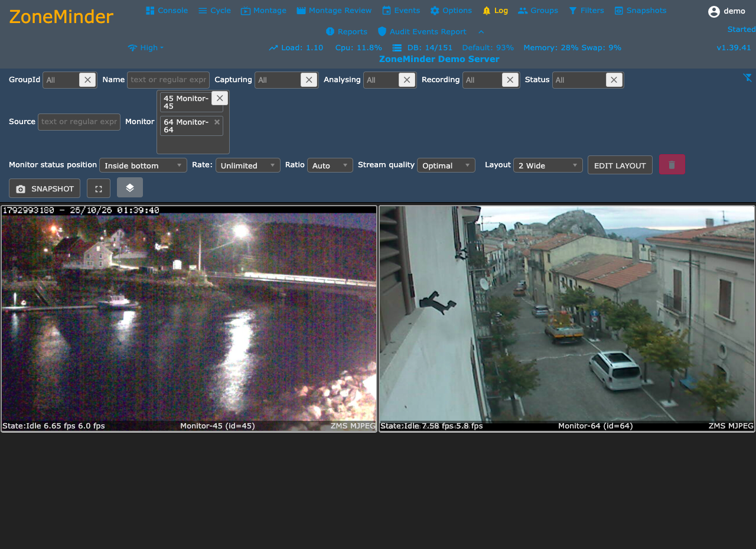This screenshot has height=549, width=756.
Task: Open the Events page
Action: click(401, 10)
